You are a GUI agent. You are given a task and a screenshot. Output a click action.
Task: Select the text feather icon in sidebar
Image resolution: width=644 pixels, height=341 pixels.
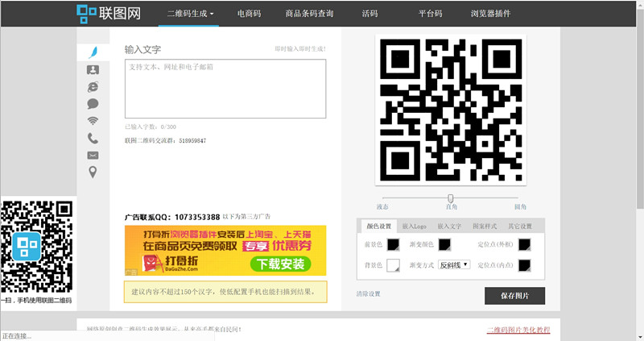[93, 52]
